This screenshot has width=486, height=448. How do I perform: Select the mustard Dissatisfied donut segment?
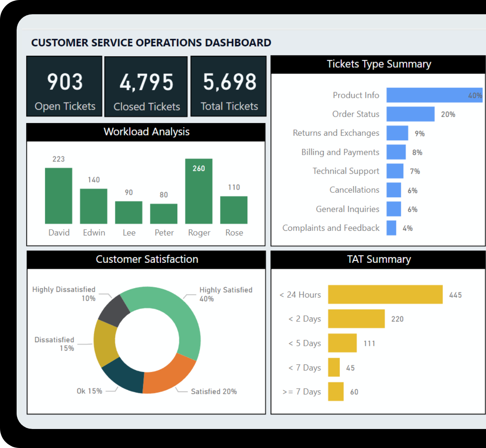pos(105,343)
